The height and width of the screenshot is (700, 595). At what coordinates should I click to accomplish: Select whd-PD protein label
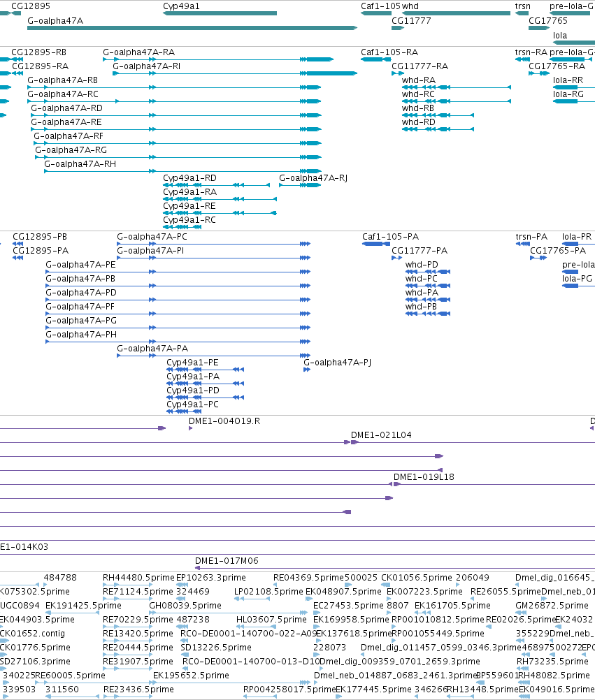click(422, 264)
